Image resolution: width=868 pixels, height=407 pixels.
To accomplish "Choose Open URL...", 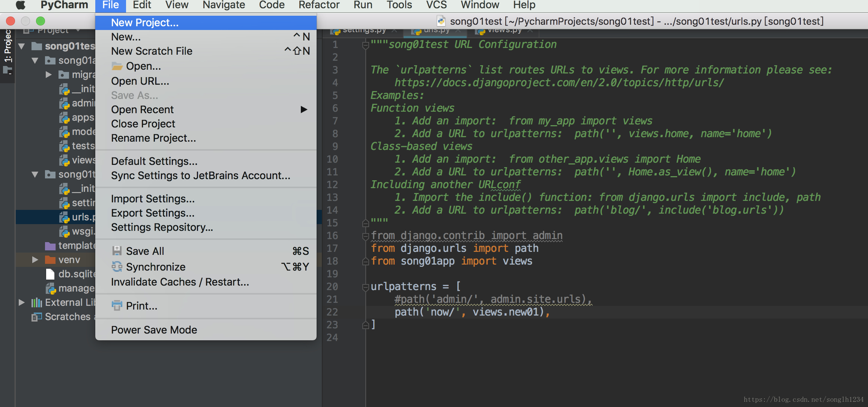I will tap(206, 81).
